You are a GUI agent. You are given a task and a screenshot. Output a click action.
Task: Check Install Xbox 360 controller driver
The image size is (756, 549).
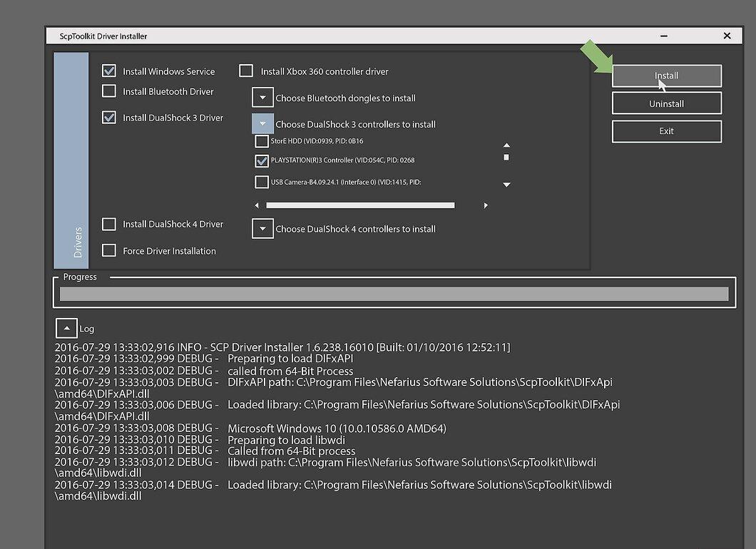(246, 71)
